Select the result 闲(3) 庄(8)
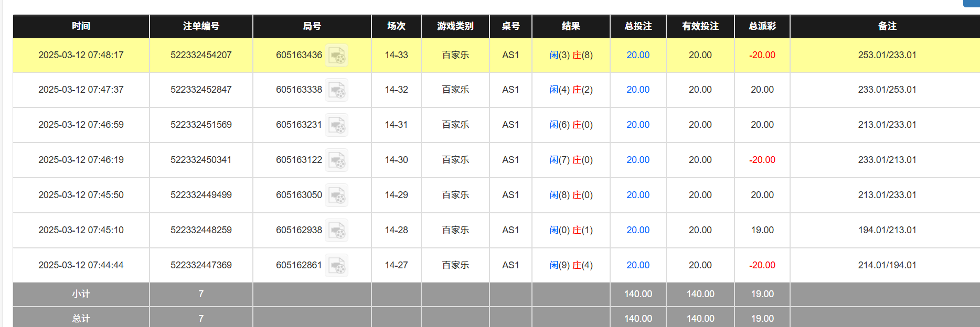980x327 pixels. pos(571,54)
